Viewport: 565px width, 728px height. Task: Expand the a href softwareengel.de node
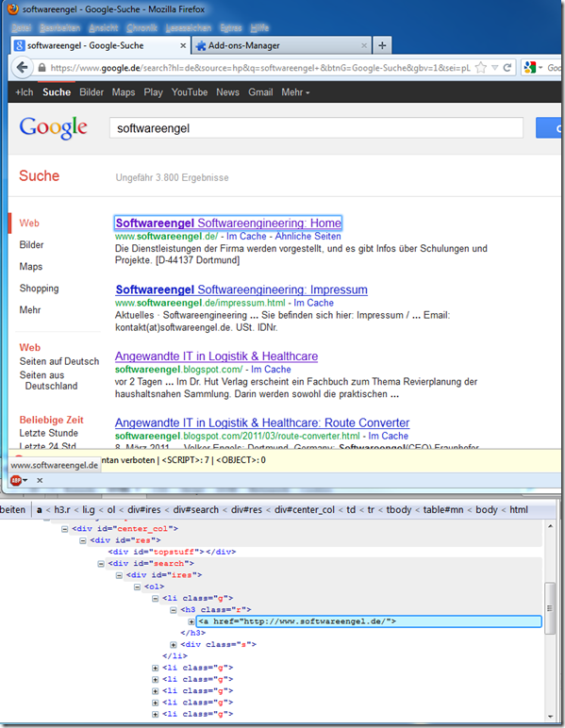(x=191, y=621)
